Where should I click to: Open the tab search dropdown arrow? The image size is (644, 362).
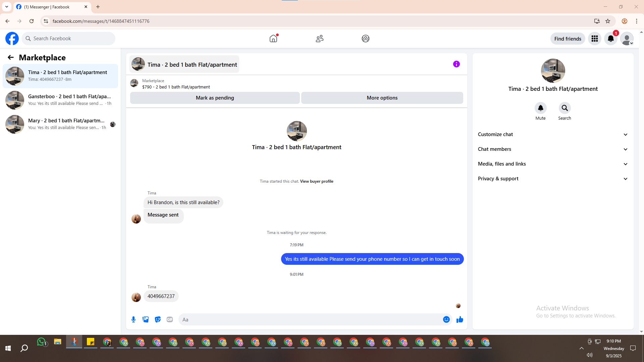pos(7,7)
